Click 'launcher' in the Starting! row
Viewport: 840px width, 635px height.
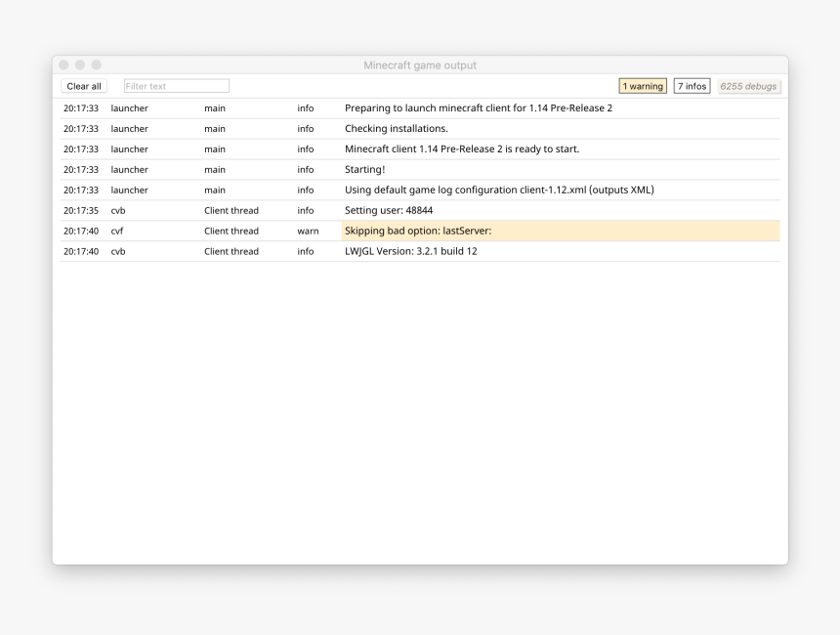click(x=130, y=169)
